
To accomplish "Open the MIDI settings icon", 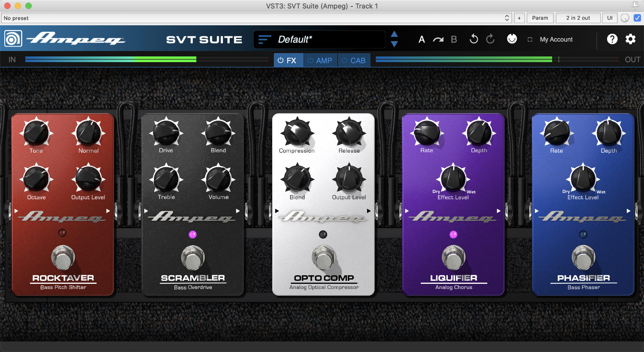I will pos(512,39).
